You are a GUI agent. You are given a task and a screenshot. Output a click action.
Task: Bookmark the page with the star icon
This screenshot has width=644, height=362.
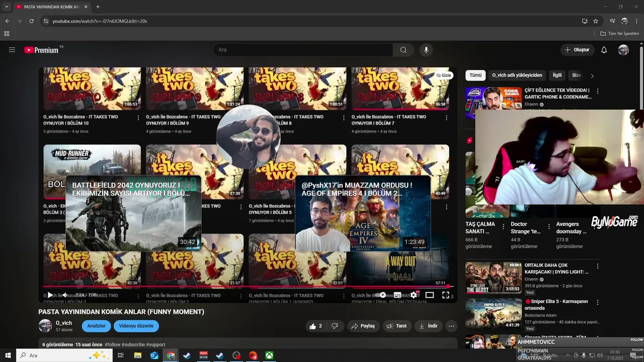pyautogui.click(x=596, y=21)
